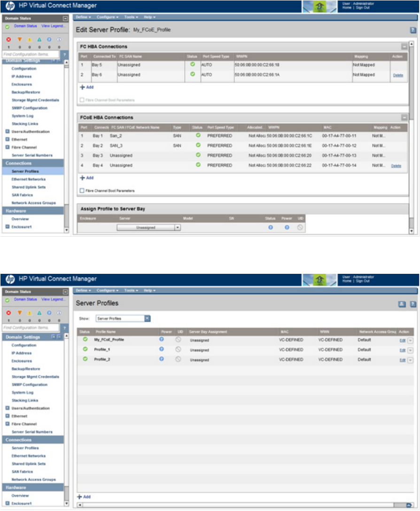The height and width of the screenshot is (511, 420).
Task: Click Find Configuration Items field, Edit Server Profile page
Action: tap(31, 54)
